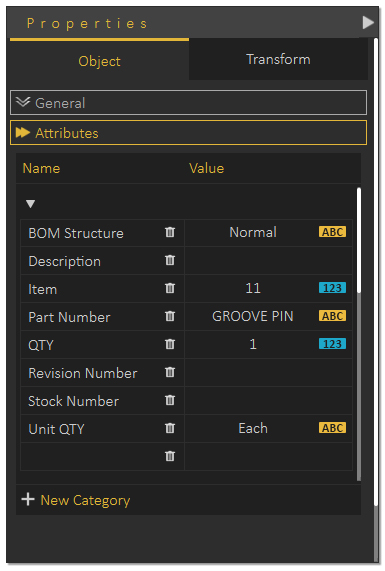Screen dimensions: 385x571
Task: Remove Revision Number via its trash icon
Action: [170, 372]
